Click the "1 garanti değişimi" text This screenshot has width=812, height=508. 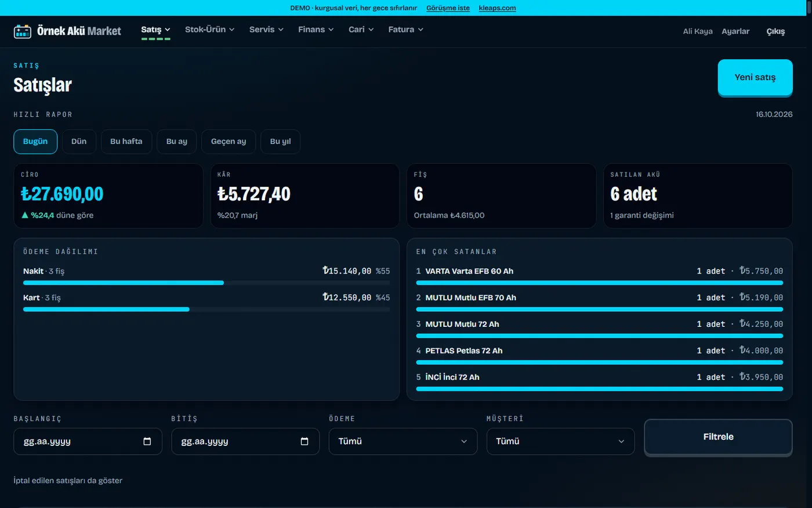click(x=642, y=215)
